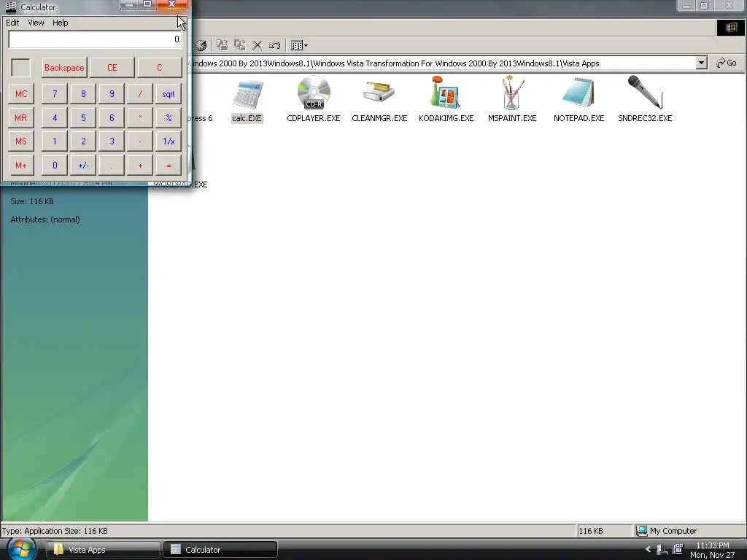747x560 pixels.
Task: Click the 9 digit button
Action: point(112,94)
